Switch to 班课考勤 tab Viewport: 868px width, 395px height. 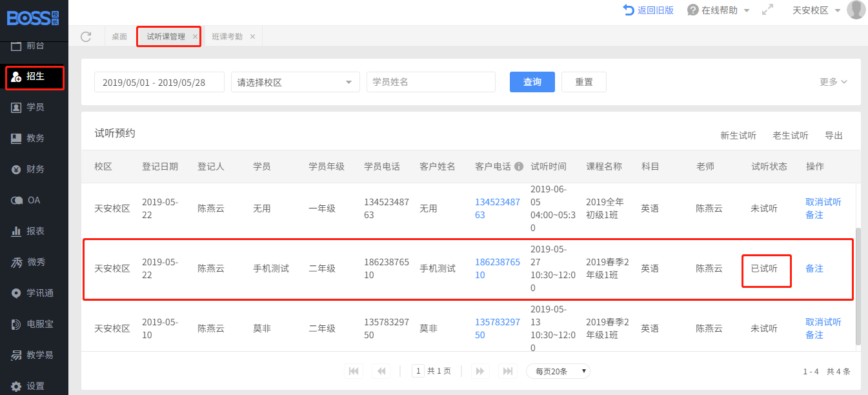coord(227,36)
